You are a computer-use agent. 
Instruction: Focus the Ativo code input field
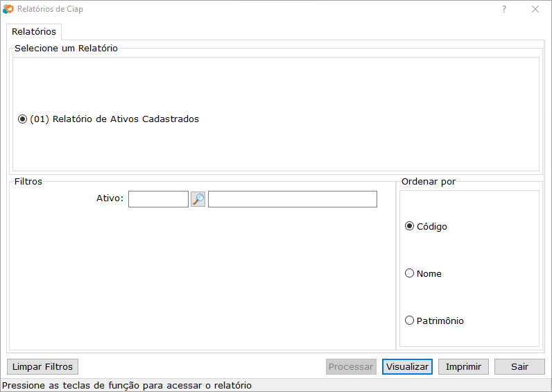pyautogui.click(x=158, y=199)
